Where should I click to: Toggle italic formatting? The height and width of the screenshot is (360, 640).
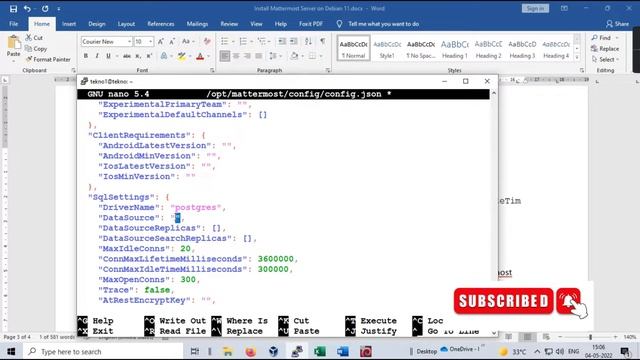97,56
